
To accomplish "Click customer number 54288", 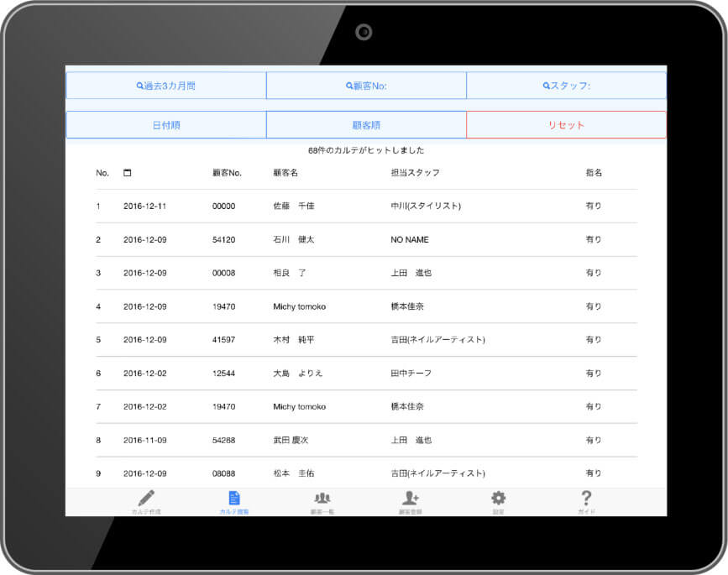I will [224, 440].
